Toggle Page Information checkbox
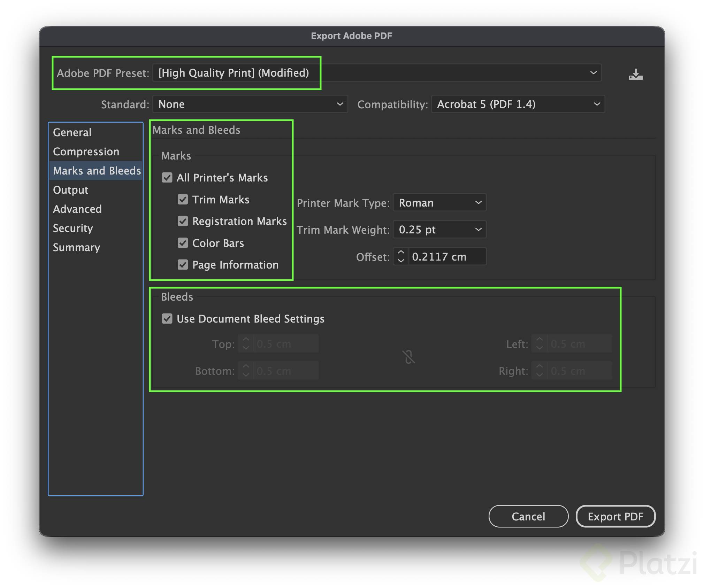704x588 pixels. point(183,265)
